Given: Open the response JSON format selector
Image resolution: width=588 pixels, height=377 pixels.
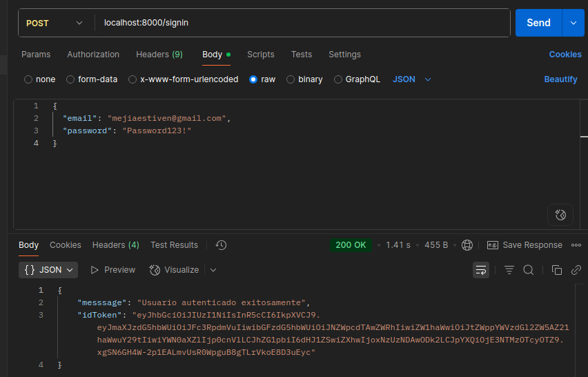Looking at the screenshot, I should point(48,270).
